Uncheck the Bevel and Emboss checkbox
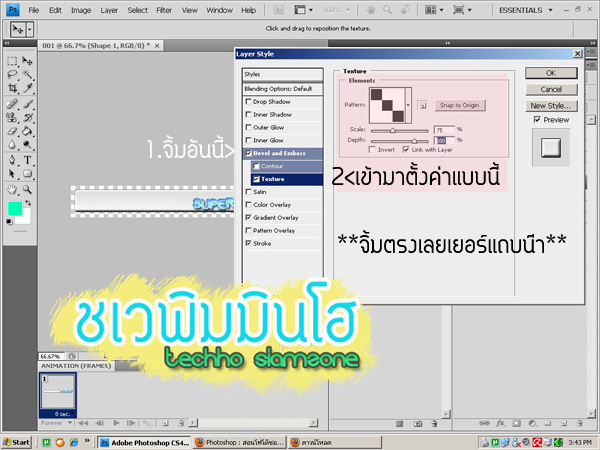Viewport: 600px width, 450px height. pyautogui.click(x=248, y=153)
